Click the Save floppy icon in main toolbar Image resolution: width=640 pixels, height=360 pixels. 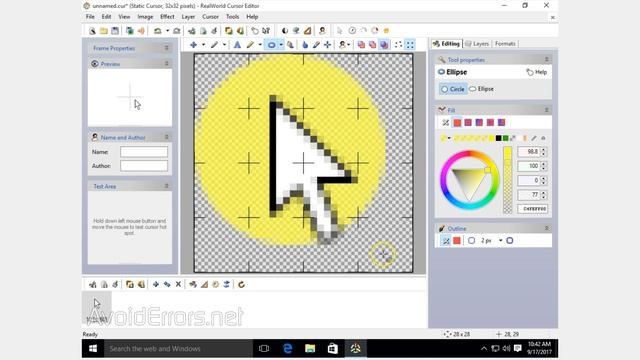(115, 31)
